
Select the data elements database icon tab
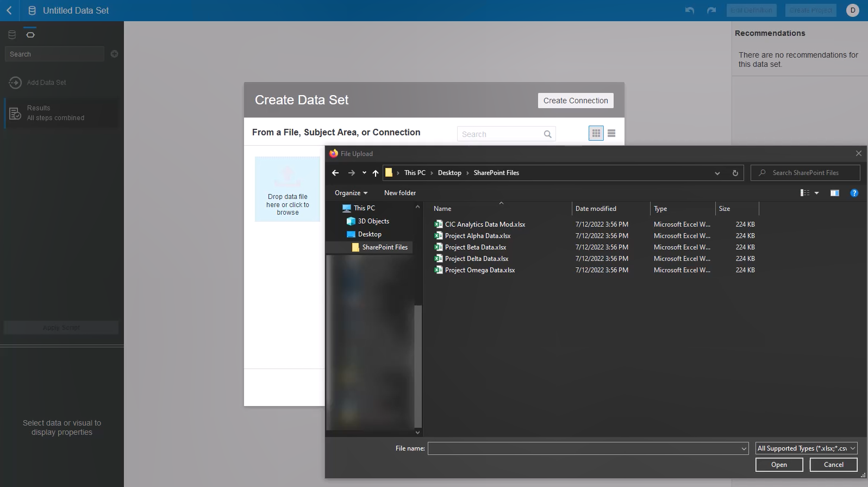tap(12, 35)
